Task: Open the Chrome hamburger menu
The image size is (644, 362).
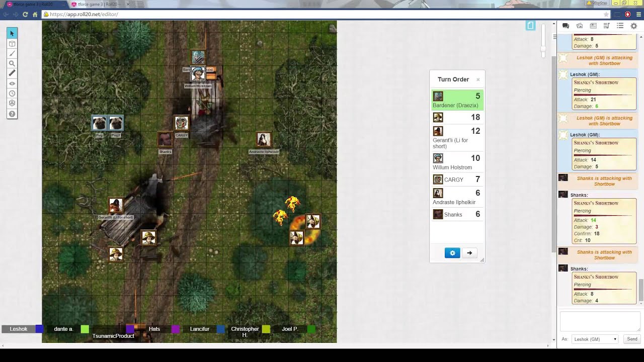Action: coord(638,14)
